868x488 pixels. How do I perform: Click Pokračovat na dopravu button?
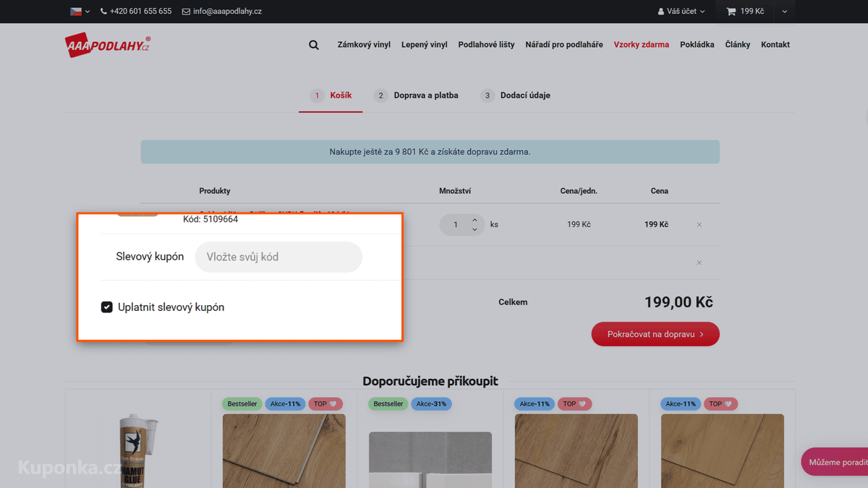coord(655,334)
